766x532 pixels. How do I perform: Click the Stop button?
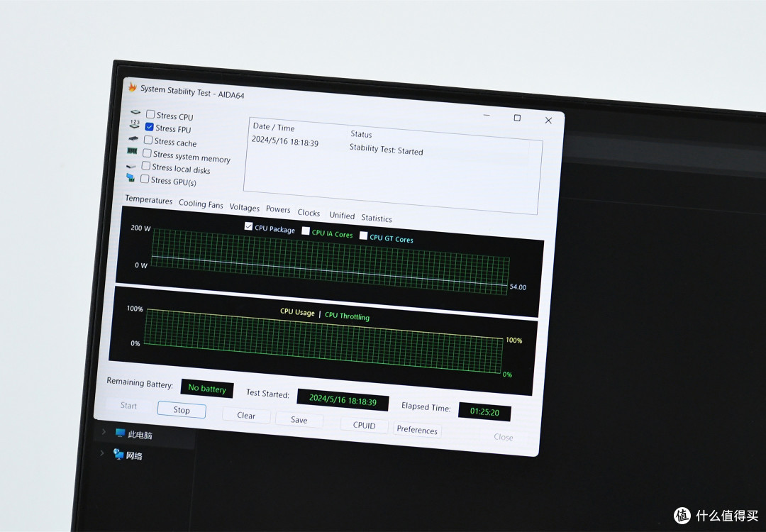click(x=182, y=410)
